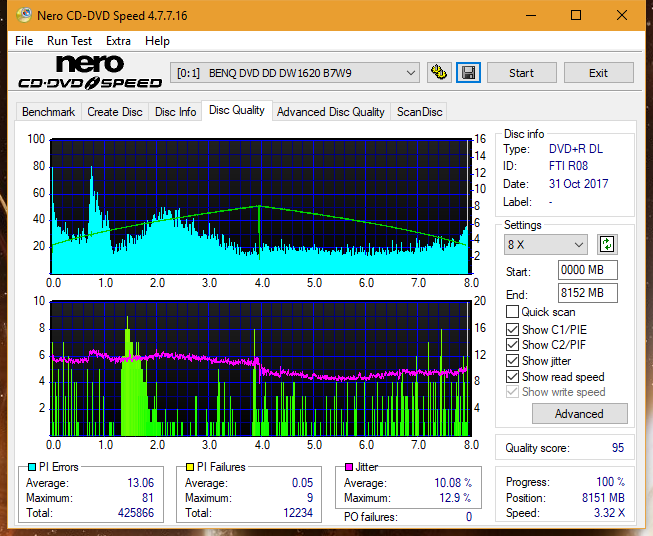Image resolution: width=653 pixels, height=536 pixels.
Task: Toggle Show read speed checkbox
Action: coord(512,376)
